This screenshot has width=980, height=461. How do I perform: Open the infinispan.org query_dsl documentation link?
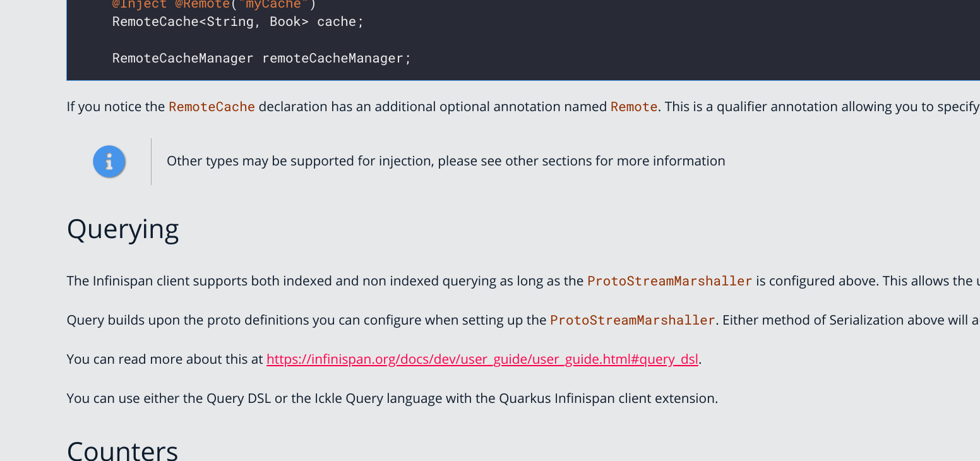(482, 359)
